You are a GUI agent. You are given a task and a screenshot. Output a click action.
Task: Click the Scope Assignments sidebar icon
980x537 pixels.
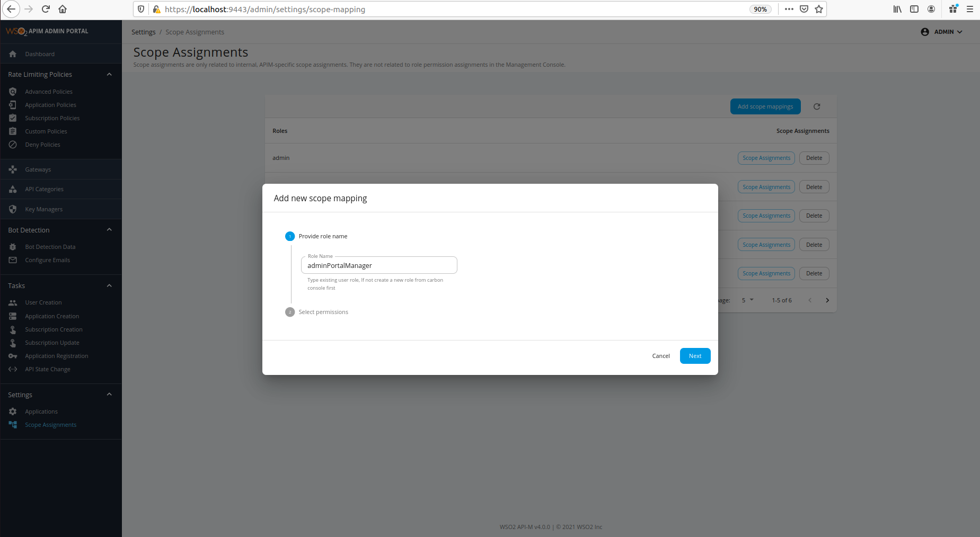click(12, 424)
